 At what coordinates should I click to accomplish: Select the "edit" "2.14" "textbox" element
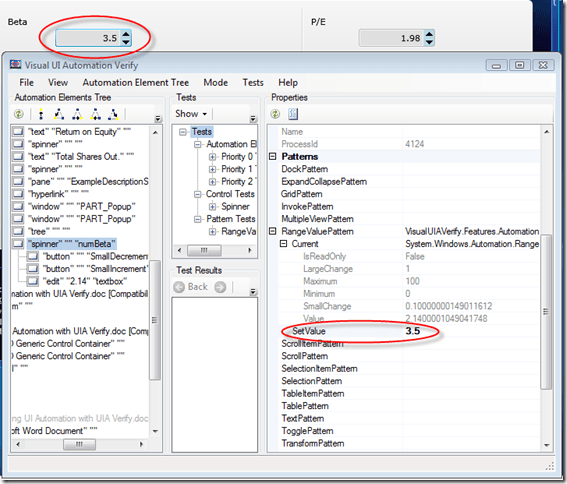tap(85, 281)
